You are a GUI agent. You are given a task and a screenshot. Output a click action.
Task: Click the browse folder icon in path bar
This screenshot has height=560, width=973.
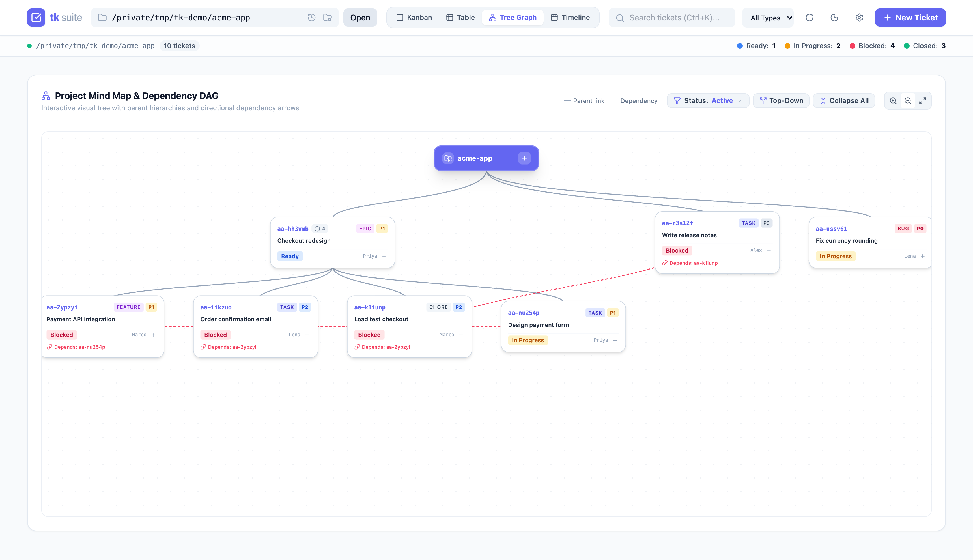(x=328, y=18)
